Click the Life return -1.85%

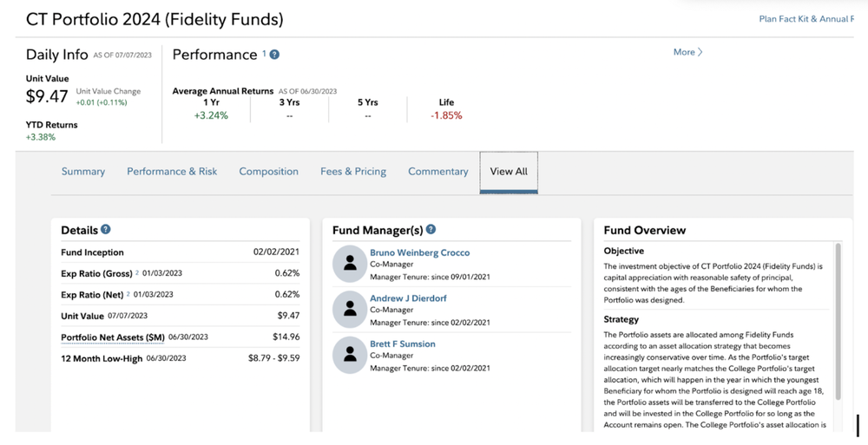click(446, 115)
